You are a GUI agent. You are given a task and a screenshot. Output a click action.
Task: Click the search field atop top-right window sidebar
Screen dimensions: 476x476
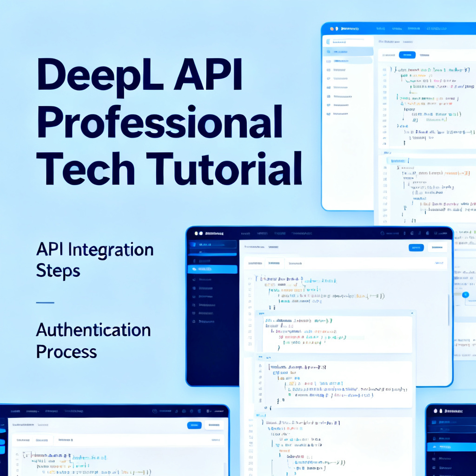[x=349, y=42]
